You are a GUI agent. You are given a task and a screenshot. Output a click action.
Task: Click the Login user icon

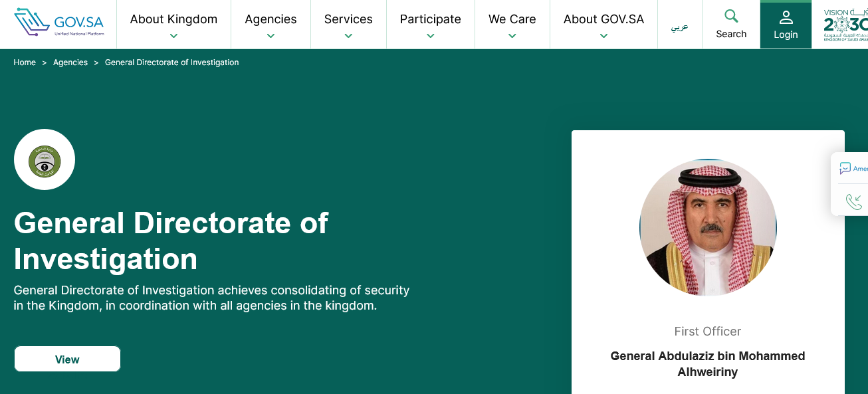[x=786, y=17]
